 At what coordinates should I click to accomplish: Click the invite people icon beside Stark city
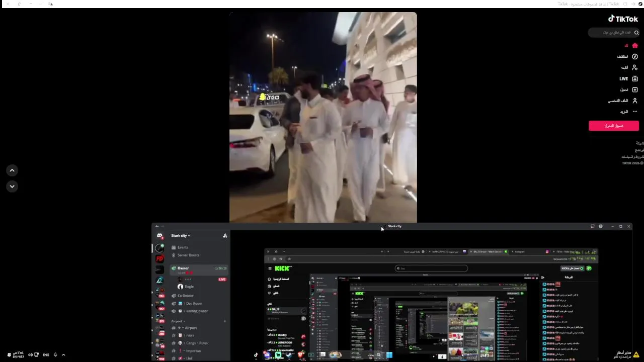(x=225, y=235)
